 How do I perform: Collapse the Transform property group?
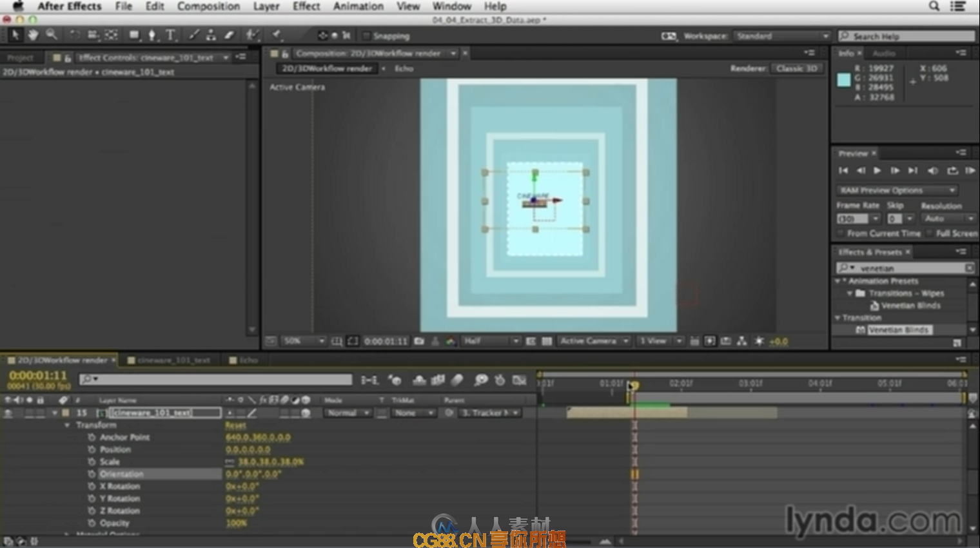tap(67, 426)
